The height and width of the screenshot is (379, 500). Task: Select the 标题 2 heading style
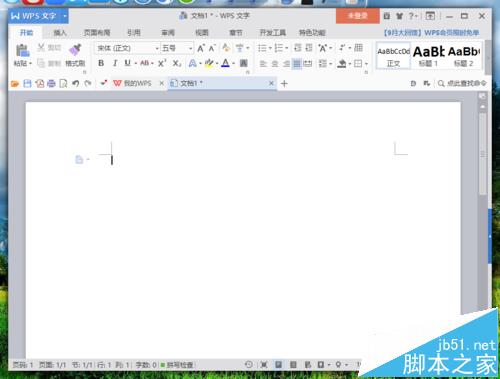(x=463, y=56)
